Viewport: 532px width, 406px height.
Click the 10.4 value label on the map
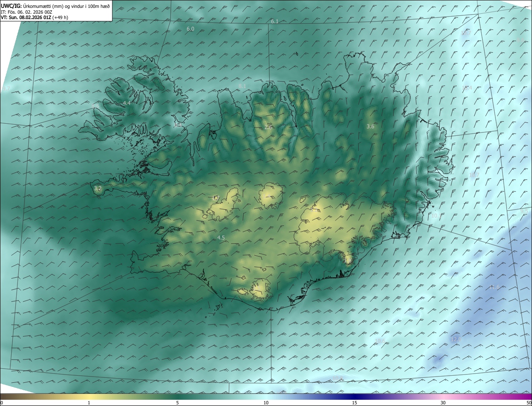(x=467, y=88)
